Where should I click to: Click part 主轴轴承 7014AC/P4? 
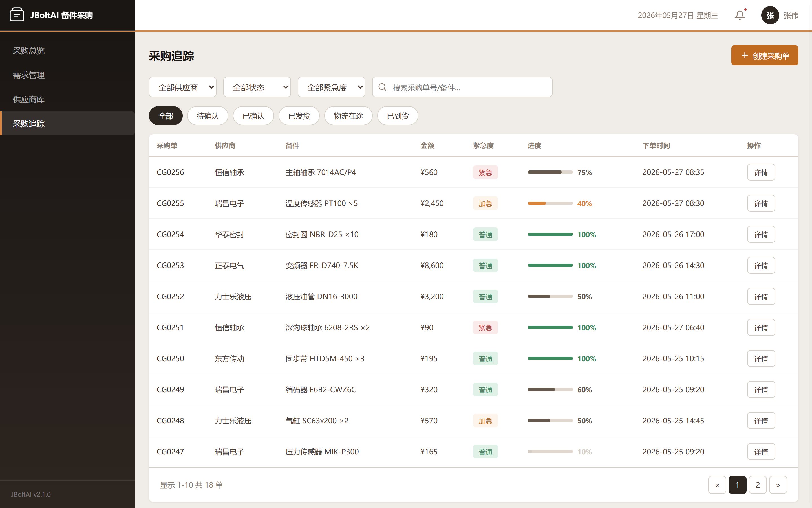tap(321, 172)
